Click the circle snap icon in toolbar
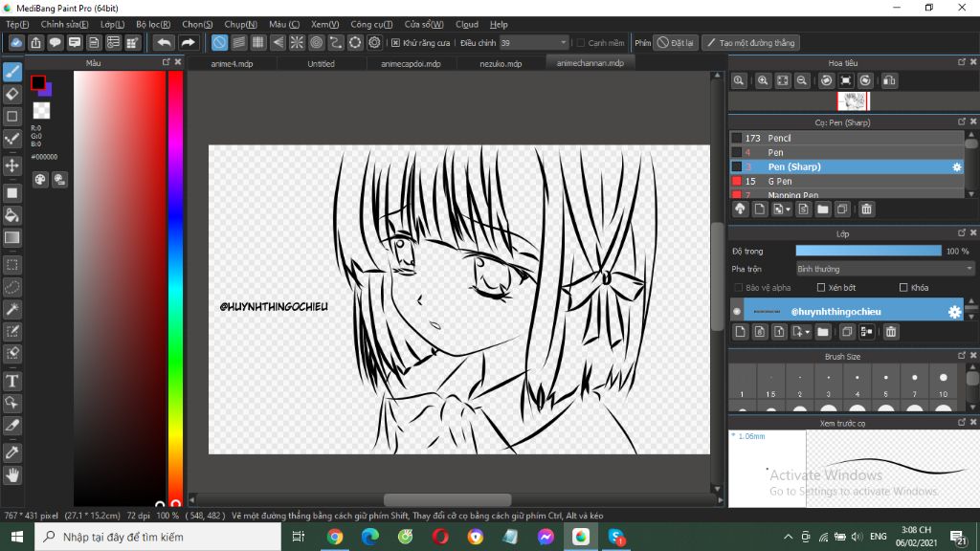This screenshot has width=980, height=551. click(316, 42)
